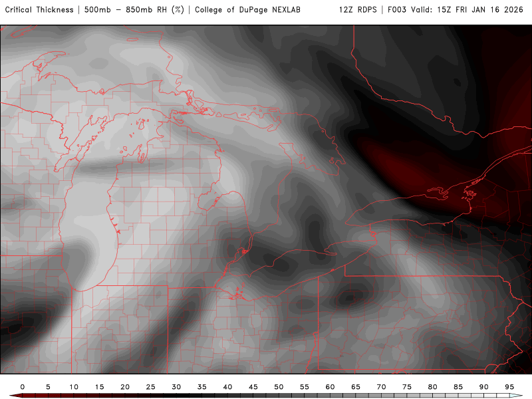
Task: Click the '60' colorbar scale label
Action: point(330,387)
